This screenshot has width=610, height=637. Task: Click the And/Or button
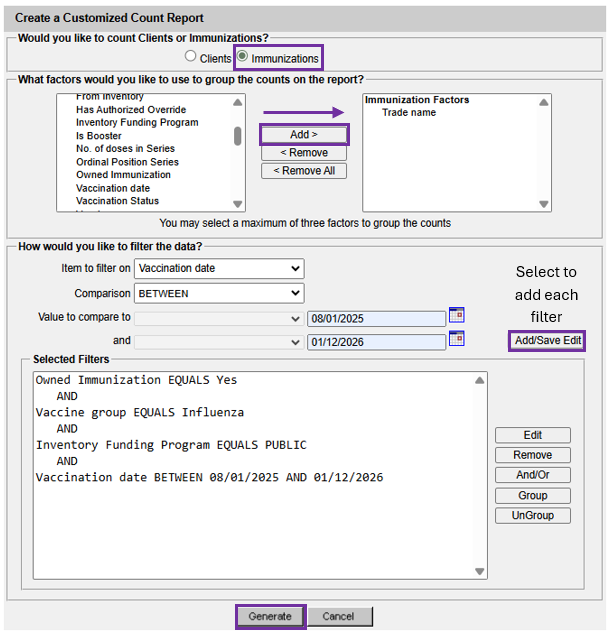[x=533, y=475]
